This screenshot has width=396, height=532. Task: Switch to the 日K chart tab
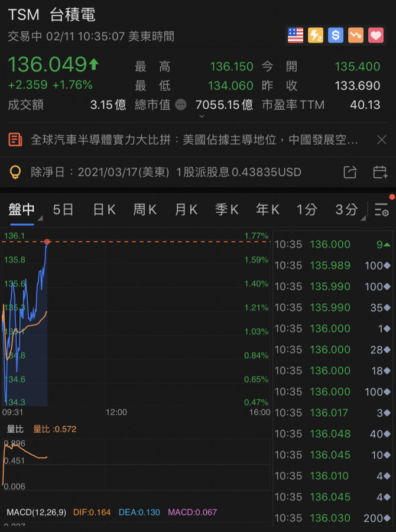pyautogui.click(x=104, y=210)
